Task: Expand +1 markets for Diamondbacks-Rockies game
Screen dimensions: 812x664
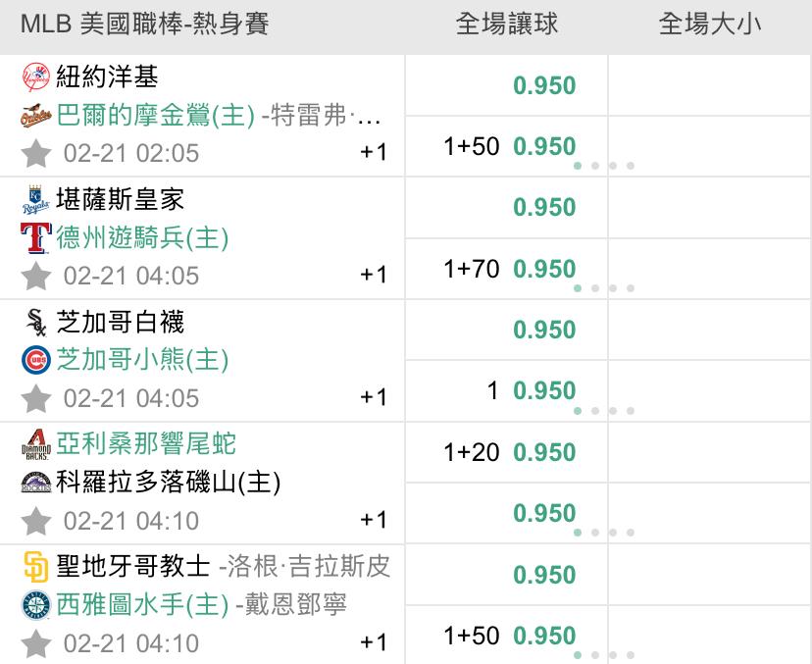Action: pos(374,520)
